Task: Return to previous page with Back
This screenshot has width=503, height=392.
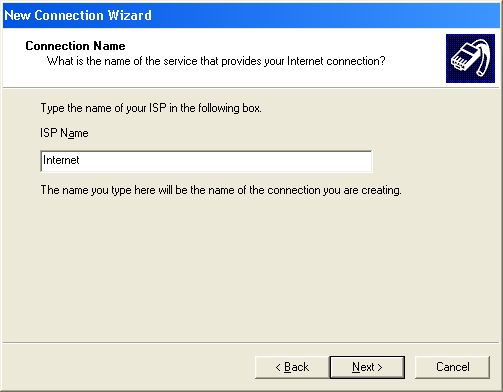Action: [292, 367]
